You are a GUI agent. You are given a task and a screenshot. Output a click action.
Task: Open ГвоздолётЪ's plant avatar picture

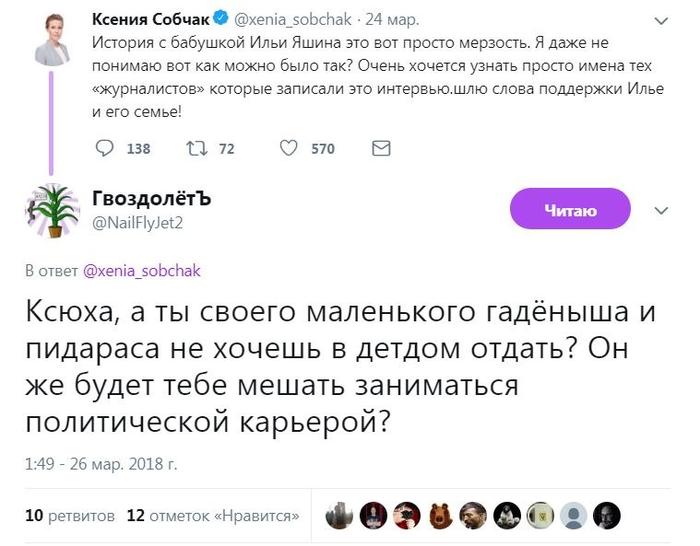(51, 211)
